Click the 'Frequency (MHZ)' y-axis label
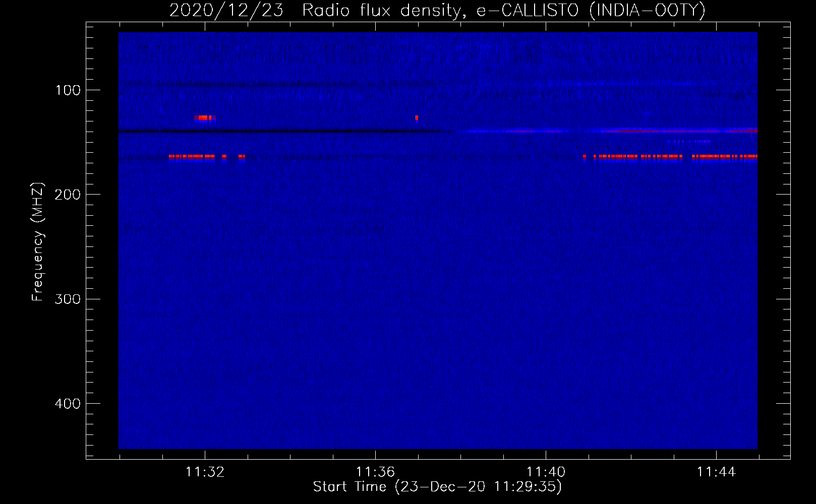The height and width of the screenshot is (504, 816). tap(38, 242)
